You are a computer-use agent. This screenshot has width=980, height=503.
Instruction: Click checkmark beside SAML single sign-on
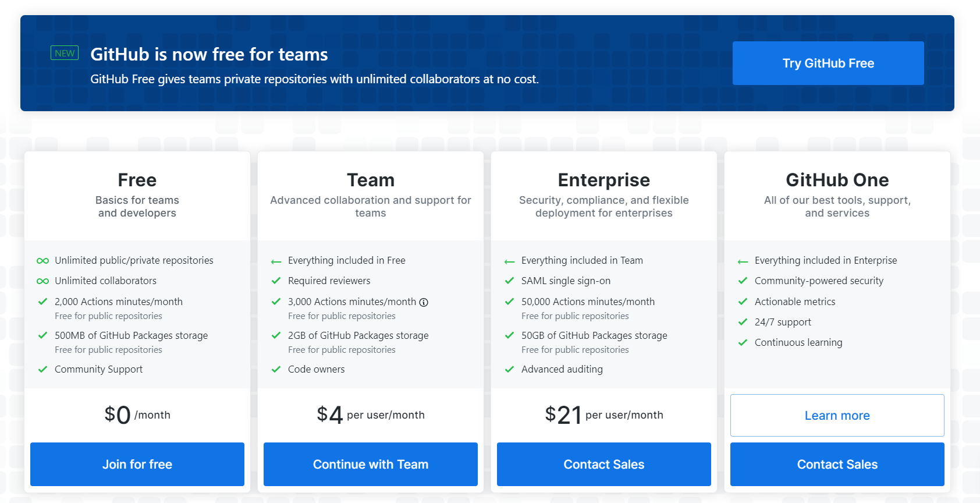509,281
